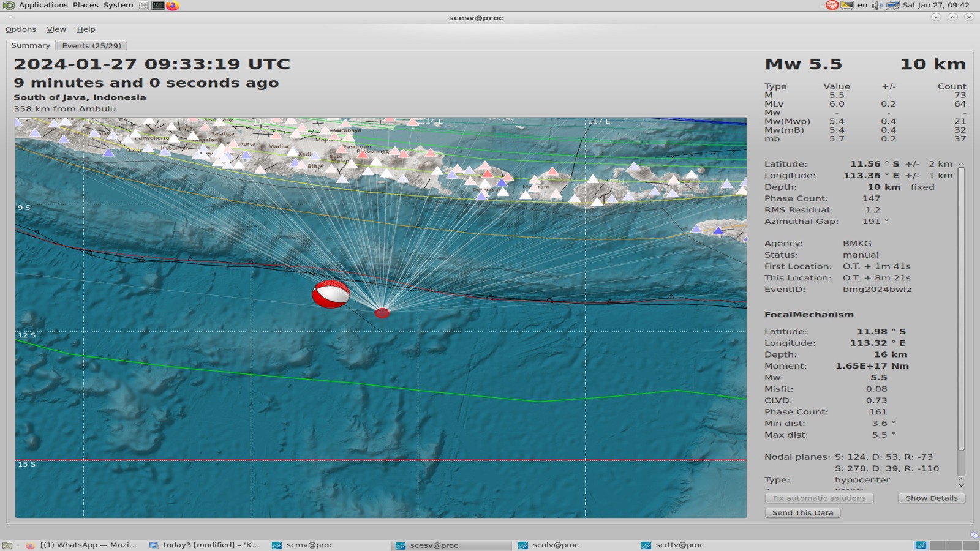
Task: Switch to the Events (25/29) tab
Action: pos(91,46)
